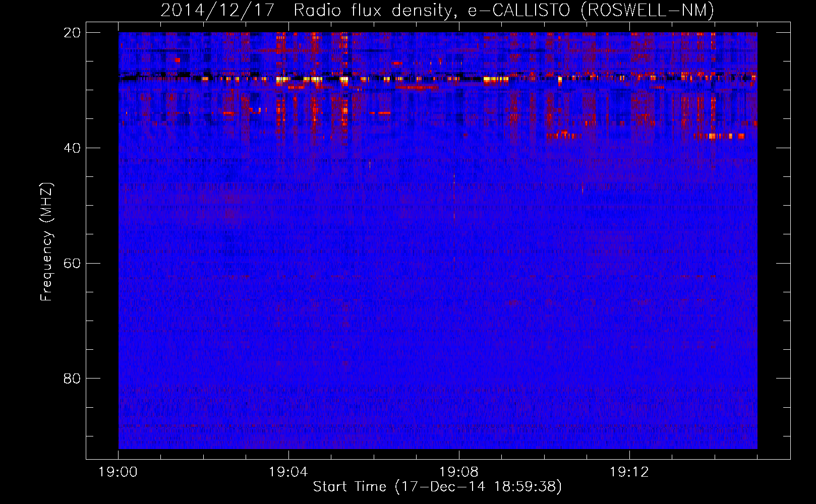
Task: Click the '19:12' time tick label
Action: [x=629, y=472]
